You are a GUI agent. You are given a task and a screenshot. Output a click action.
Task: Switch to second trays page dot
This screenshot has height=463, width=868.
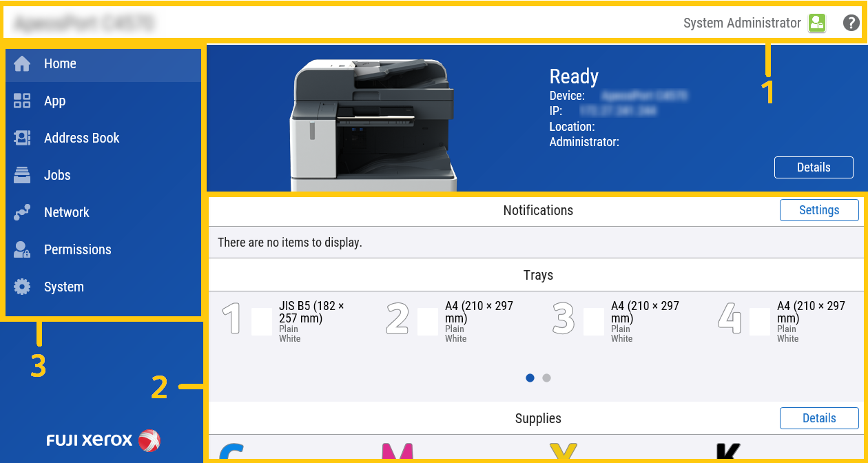coord(546,378)
